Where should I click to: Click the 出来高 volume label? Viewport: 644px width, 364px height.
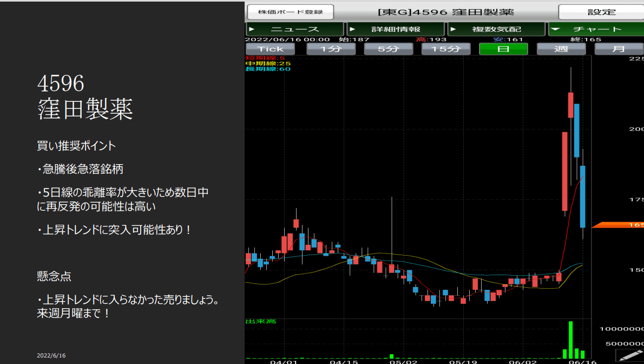[x=260, y=321]
